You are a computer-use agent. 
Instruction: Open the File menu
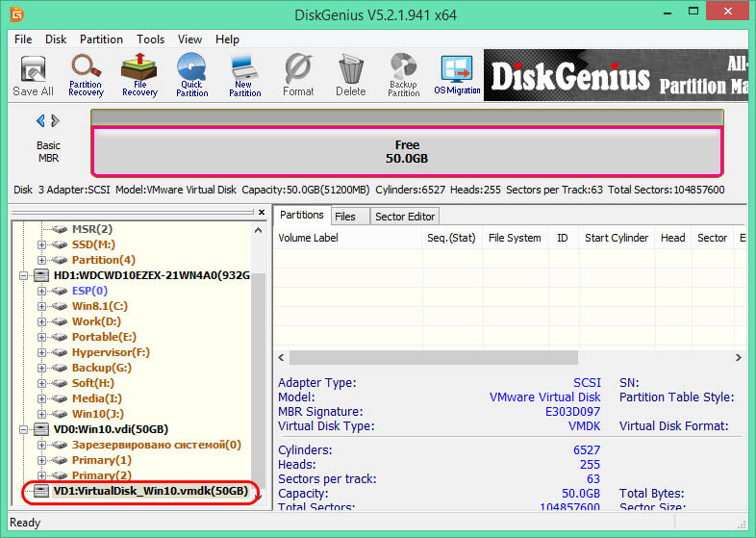point(23,39)
